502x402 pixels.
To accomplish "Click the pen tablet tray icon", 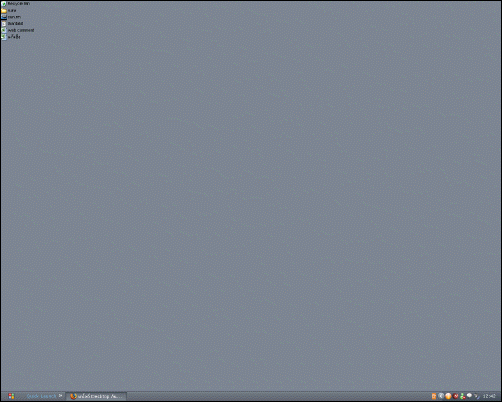I will 477,396.
